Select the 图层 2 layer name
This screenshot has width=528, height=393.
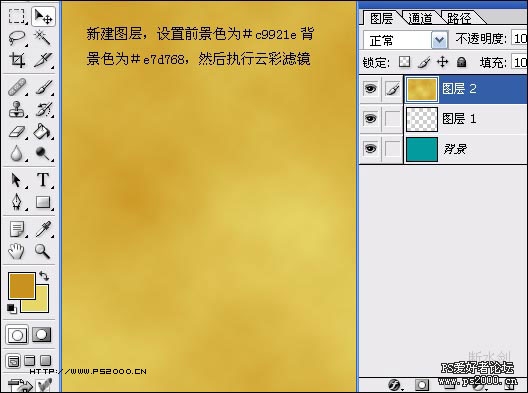[x=459, y=89]
